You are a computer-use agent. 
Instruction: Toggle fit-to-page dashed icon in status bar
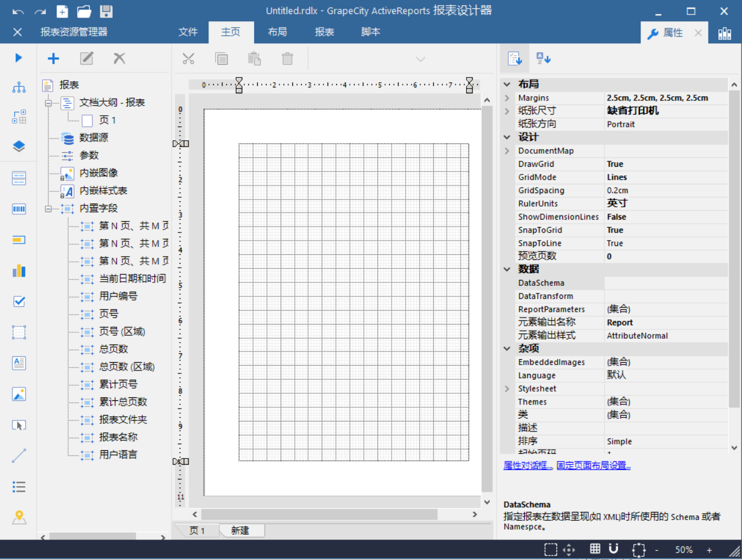(x=639, y=549)
